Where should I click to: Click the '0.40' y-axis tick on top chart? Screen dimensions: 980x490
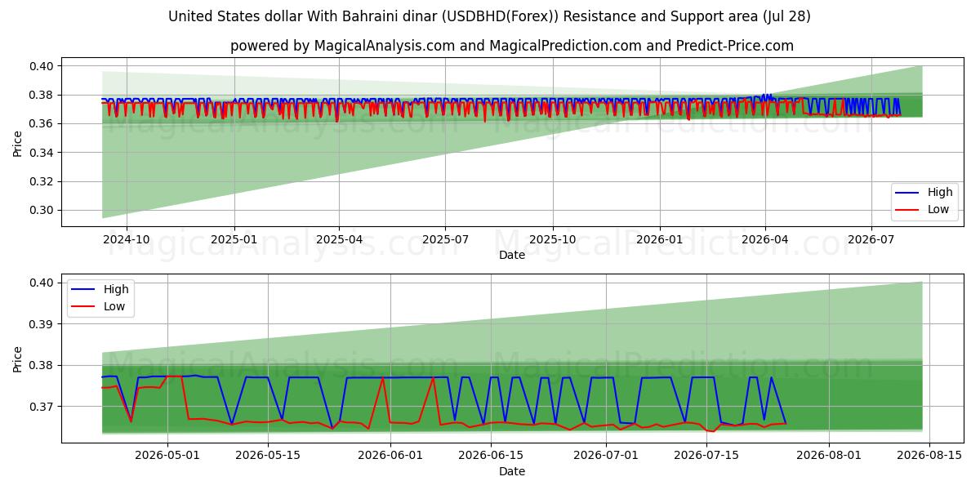[x=42, y=66]
